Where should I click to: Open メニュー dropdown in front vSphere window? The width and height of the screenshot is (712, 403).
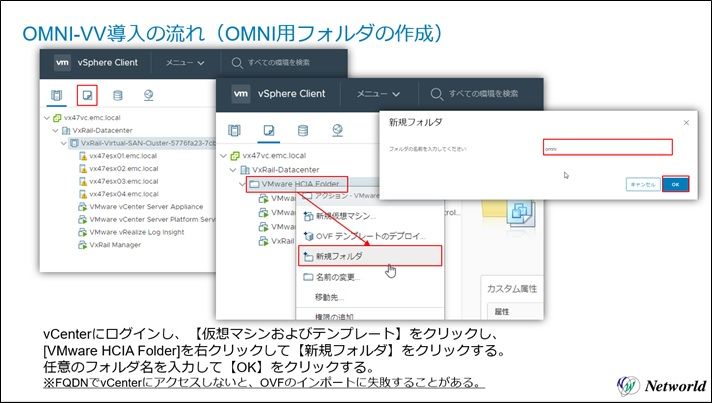[x=378, y=94]
